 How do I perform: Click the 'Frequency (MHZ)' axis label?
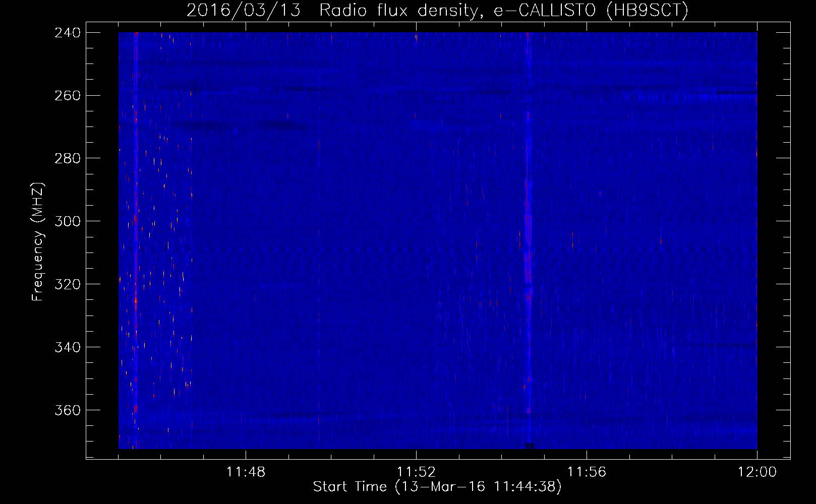point(38,242)
